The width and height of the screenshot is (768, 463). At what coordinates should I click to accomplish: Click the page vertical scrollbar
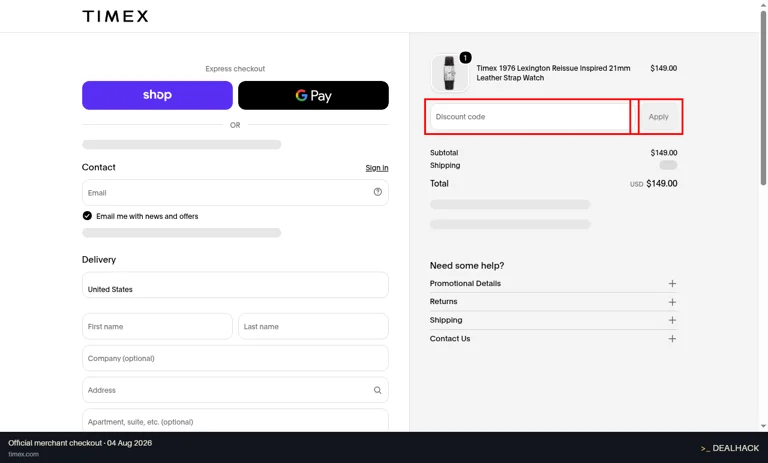tap(763, 98)
